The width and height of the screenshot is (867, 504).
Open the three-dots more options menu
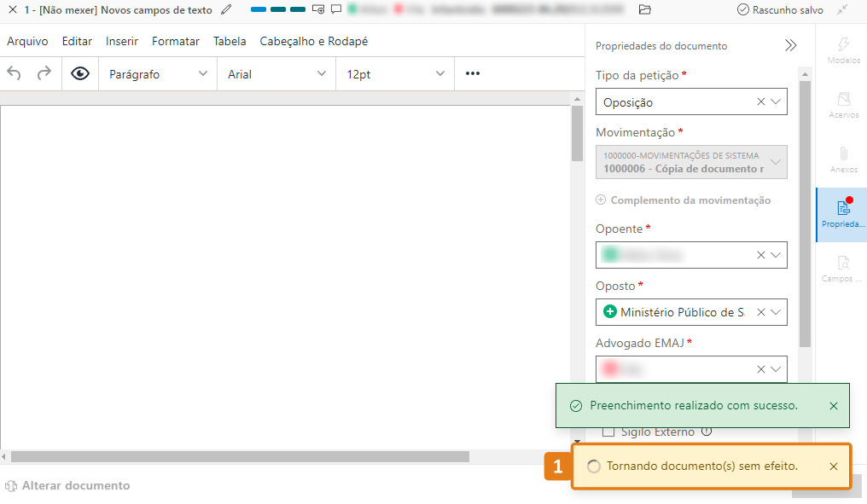point(473,74)
